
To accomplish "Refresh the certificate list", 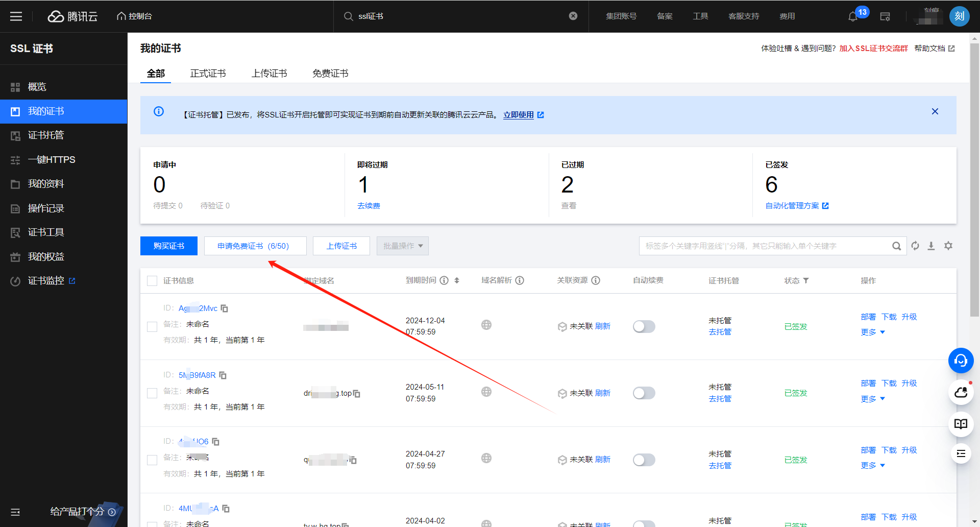I will (915, 246).
